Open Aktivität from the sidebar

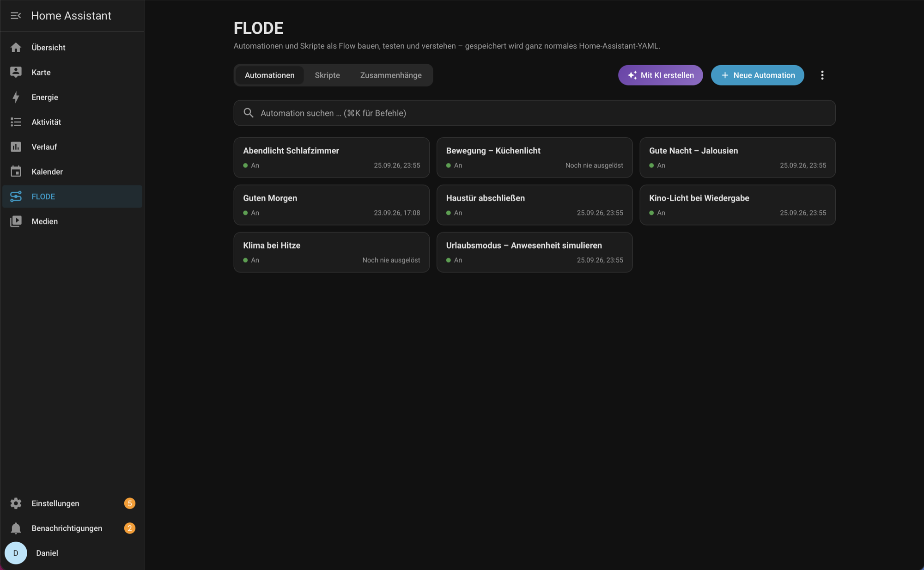(72, 122)
